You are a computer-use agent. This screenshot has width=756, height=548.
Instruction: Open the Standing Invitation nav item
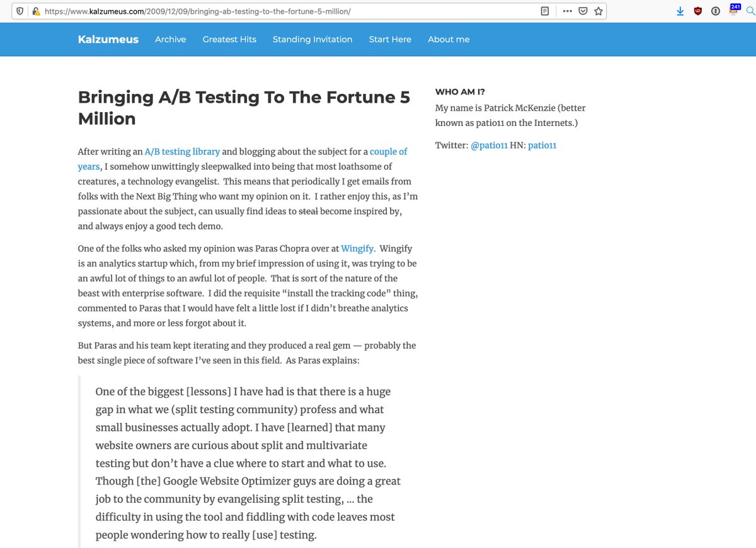pos(312,39)
